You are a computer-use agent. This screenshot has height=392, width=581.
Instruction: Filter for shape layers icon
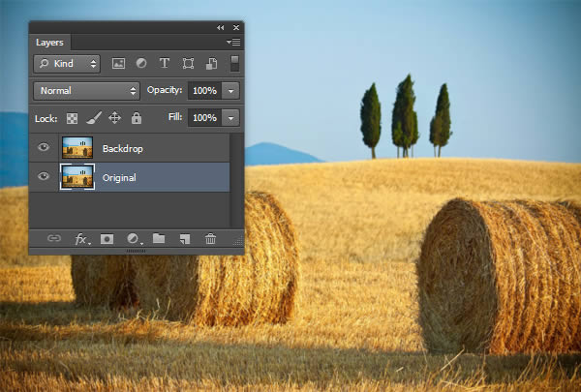[188, 63]
